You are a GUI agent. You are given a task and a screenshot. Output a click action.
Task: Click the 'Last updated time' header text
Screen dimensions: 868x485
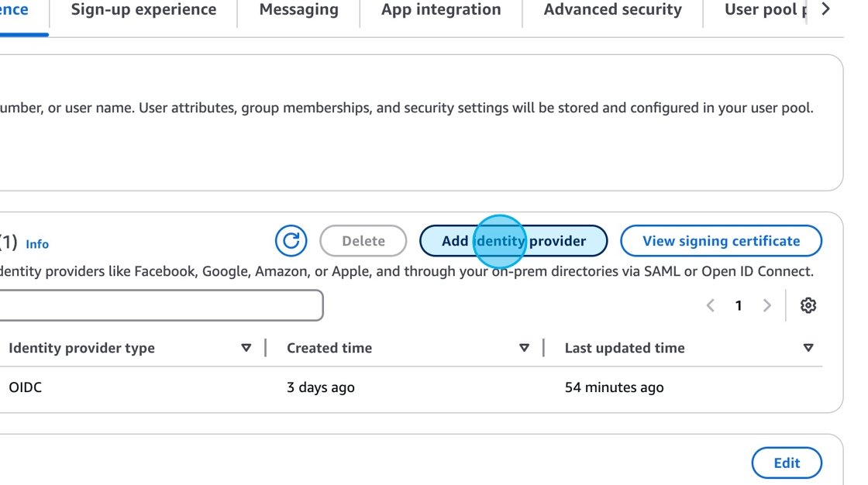[x=625, y=348]
